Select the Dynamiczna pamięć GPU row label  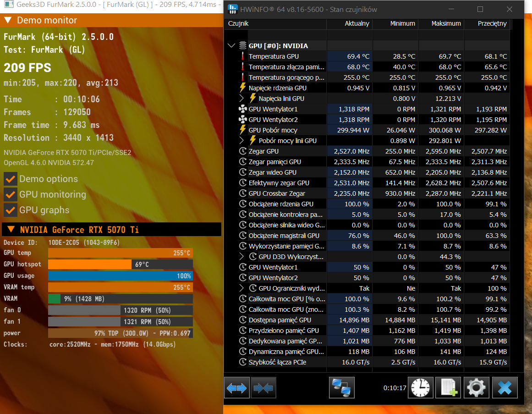pyautogui.click(x=286, y=352)
